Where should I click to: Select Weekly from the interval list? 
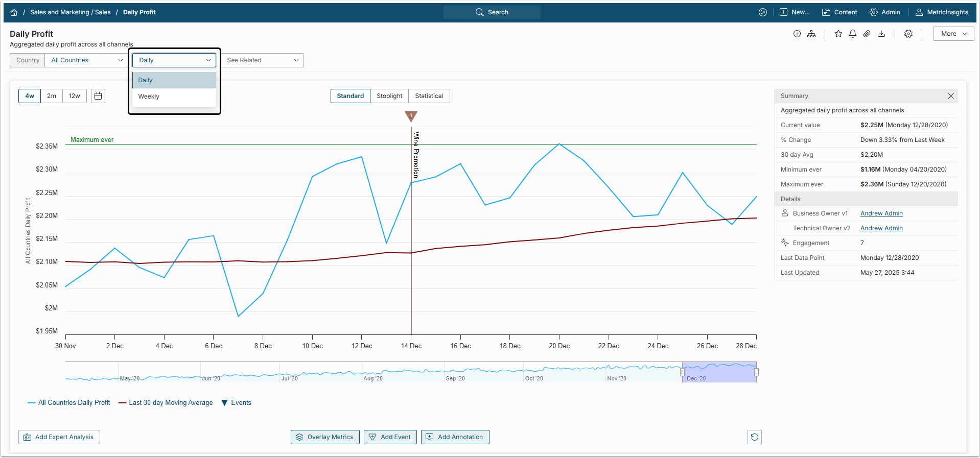(x=149, y=97)
